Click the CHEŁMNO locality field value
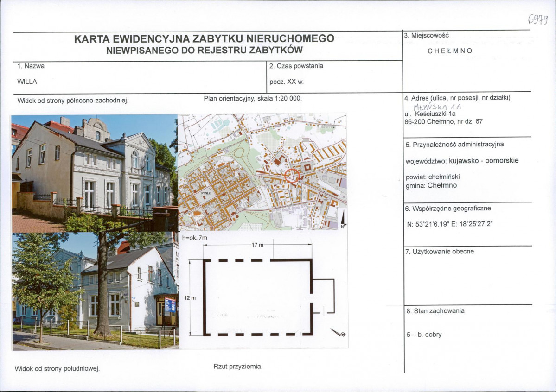Viewport: 556px width, 392px height. [450, 51]
